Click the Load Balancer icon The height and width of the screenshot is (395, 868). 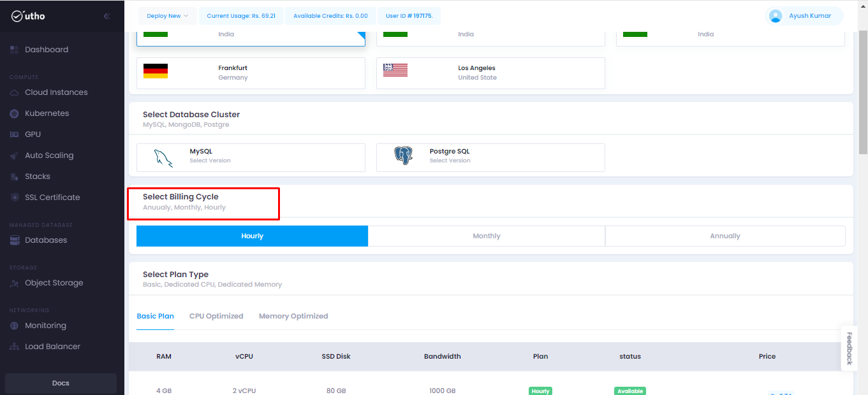coord(14,347)
